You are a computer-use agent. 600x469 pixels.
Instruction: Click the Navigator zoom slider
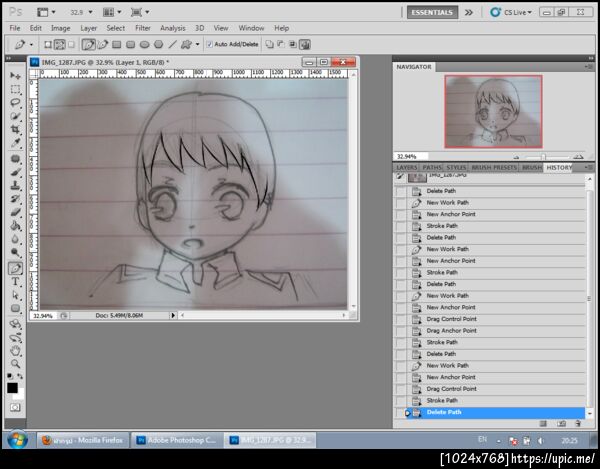pyautogui.click(x=547, y=157)
